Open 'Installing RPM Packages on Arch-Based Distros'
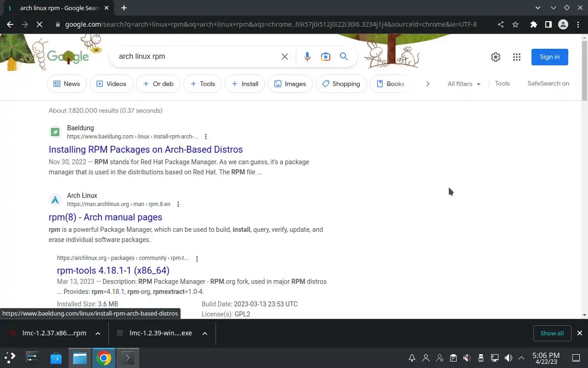Image resolution: width=588 pixels, height=368 pixels. pyautogui.click(x=146, y=149)
